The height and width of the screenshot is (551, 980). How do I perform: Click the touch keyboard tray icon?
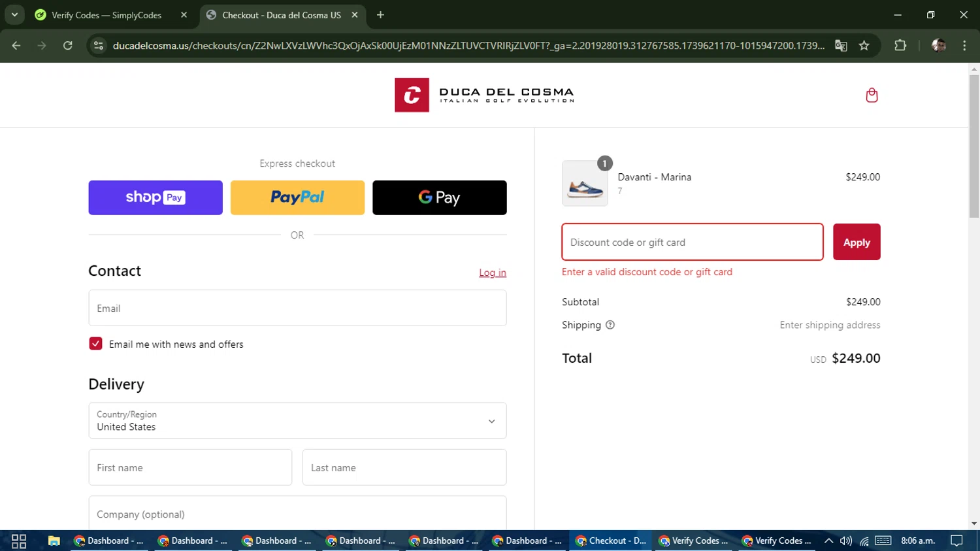pyautogui.click(x=883, y=541)
